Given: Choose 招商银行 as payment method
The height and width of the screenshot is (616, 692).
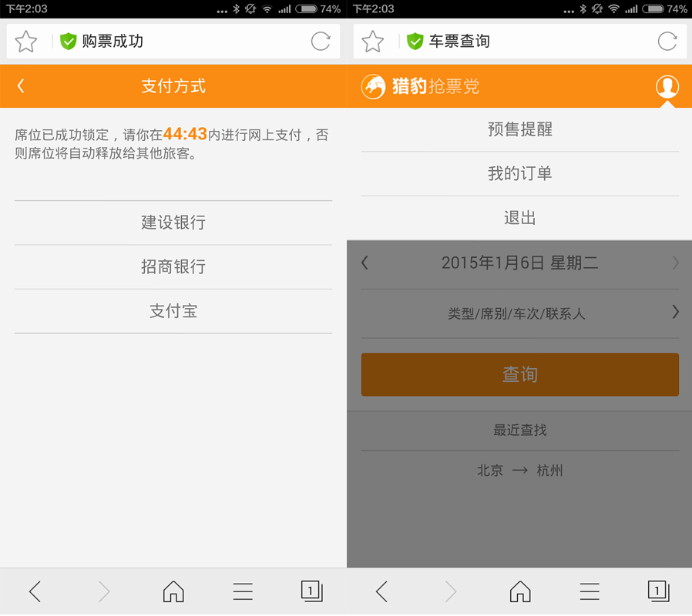Looking at the screenshot, I should pos(173,267).
